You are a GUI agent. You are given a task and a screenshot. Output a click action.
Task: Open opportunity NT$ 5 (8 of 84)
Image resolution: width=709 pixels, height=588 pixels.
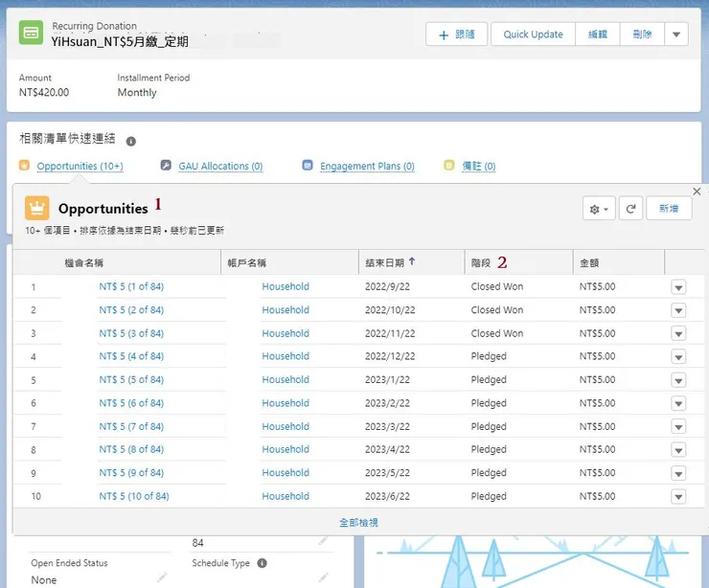pos(131,449)
